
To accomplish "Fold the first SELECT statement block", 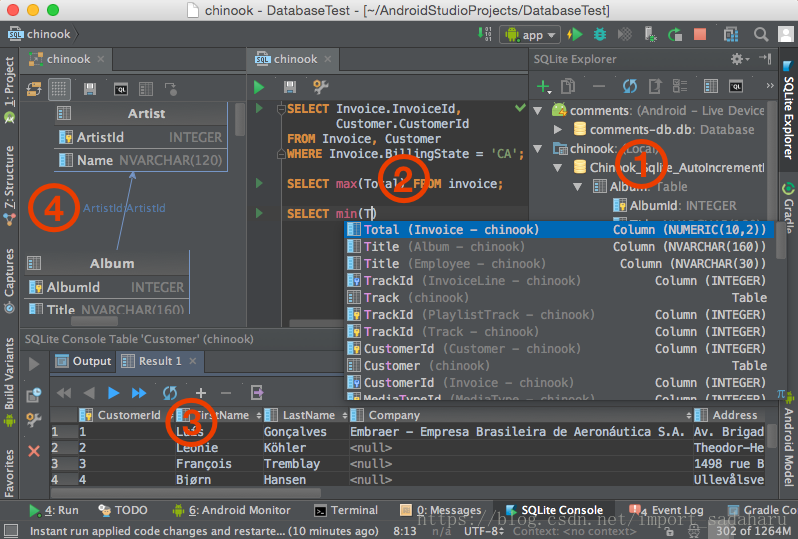I will pyautogui.click(x=280, y=109).
